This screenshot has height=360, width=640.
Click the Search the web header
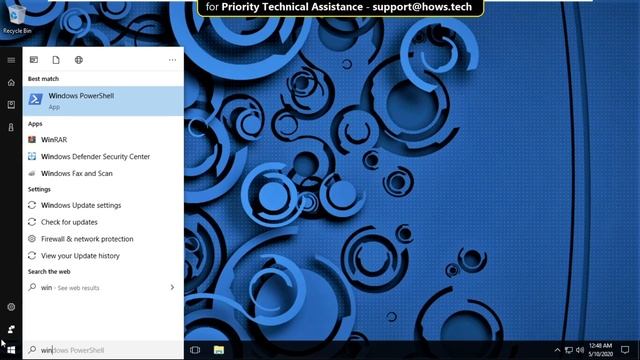(49, 271)
